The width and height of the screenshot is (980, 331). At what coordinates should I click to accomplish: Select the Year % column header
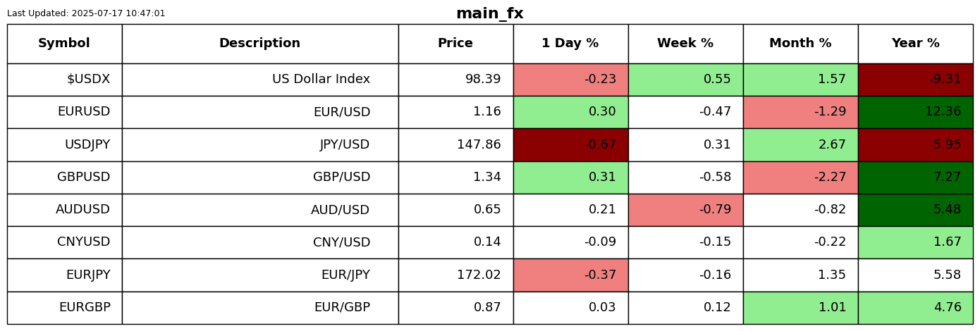(915, 44)
